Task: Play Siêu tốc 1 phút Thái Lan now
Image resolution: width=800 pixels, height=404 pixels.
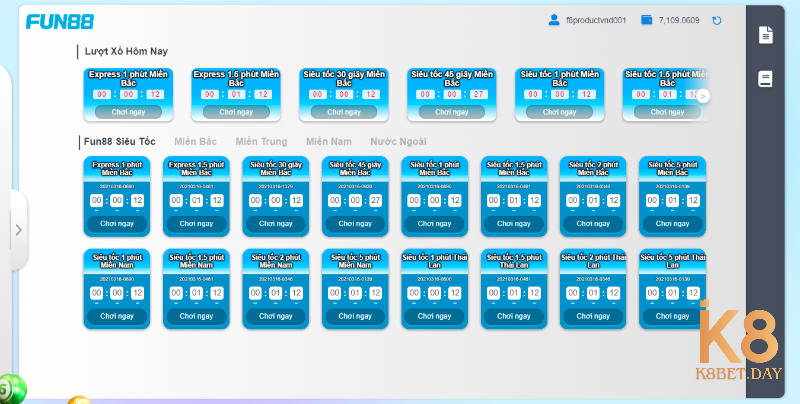Action: click(434, 316)
